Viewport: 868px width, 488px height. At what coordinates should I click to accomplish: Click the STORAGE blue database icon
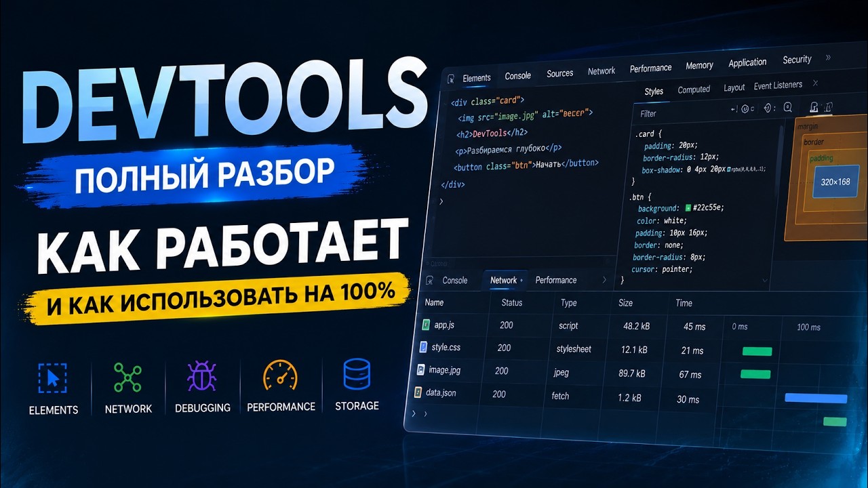357,374
